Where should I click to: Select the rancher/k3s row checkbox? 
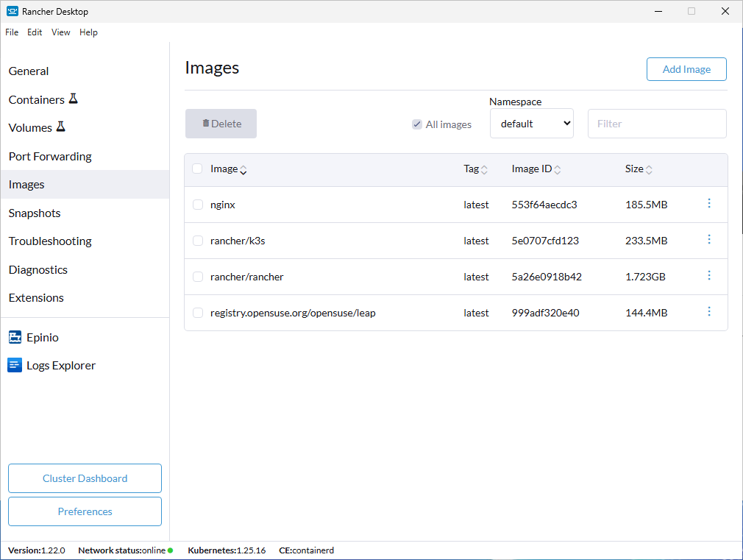click(x=198, y=241)
